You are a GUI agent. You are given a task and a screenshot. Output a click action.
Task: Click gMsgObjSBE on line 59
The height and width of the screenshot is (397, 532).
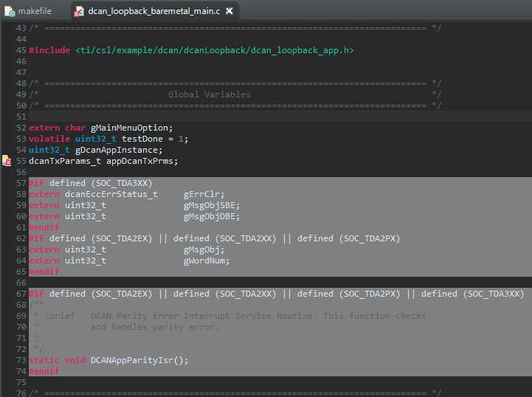coord(210,205)
